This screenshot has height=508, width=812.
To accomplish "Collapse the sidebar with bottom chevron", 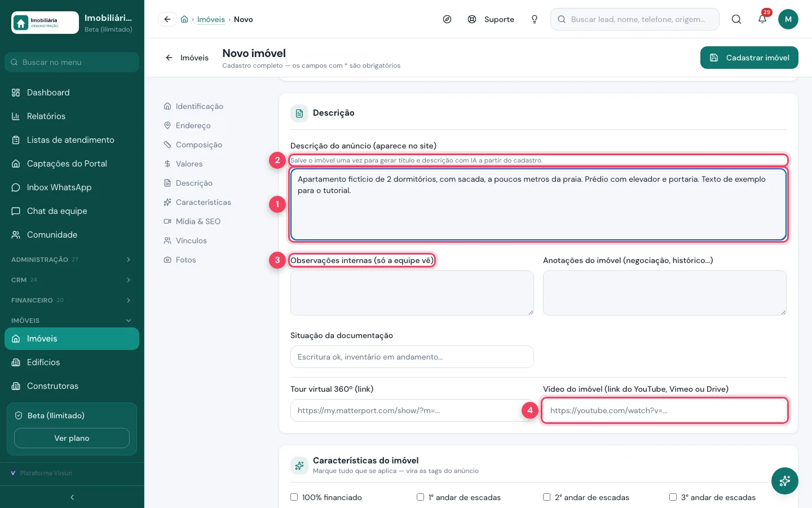I will pos(72,497).
